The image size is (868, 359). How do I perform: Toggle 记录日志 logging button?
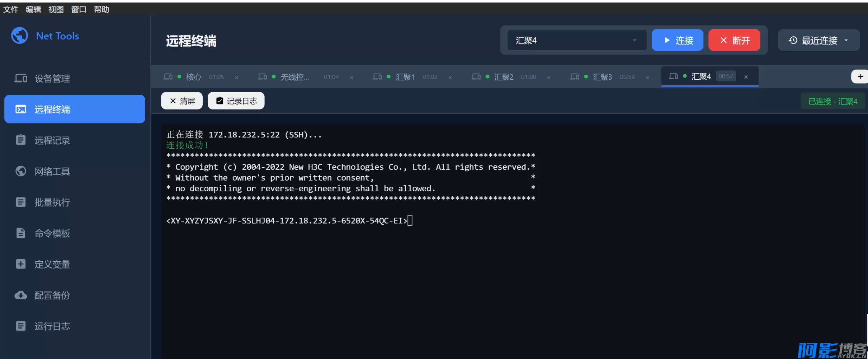(236, 101)
